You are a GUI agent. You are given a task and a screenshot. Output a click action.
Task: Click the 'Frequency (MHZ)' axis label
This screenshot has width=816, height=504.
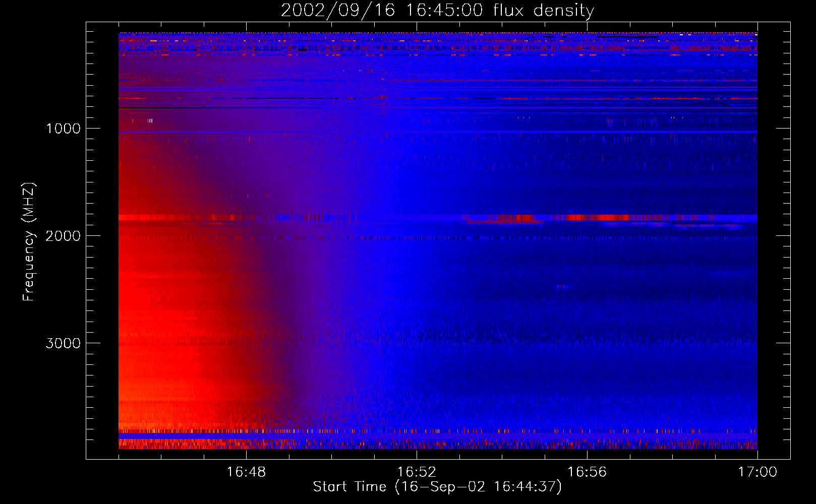click(x=29, y=242)
